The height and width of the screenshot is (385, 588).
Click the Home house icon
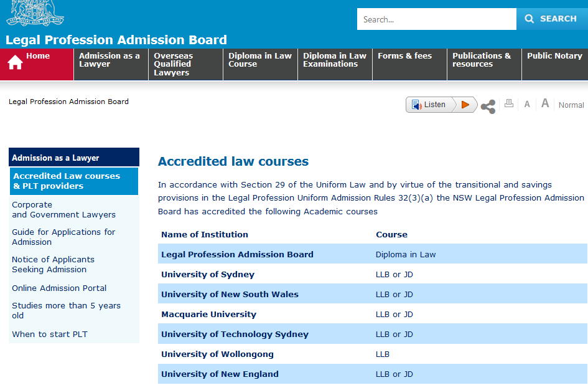click(x=15, y=63)
